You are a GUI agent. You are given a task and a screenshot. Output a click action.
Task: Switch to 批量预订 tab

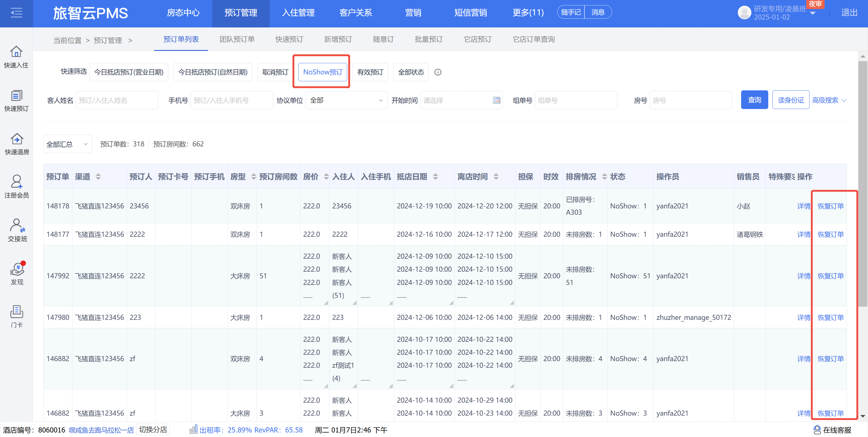(429, 39)
